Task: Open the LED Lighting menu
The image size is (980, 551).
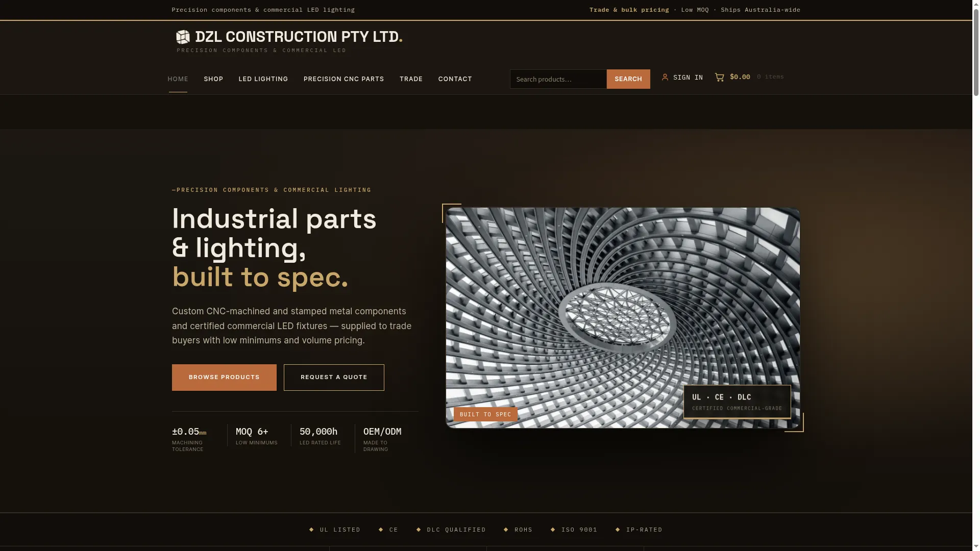Action: tap(263, 79)
